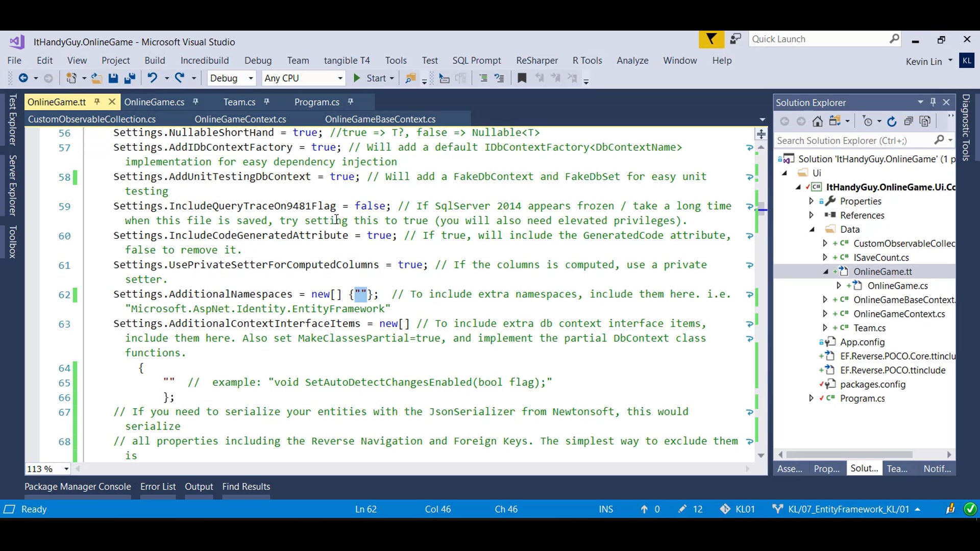
Task: Toggle a bookmark with the Bookmark icon
Action: tap(522, 78)
